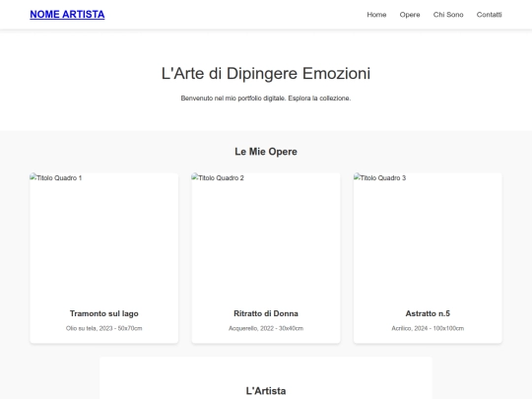Click the broken image Titolo Quadro 3
Screen dimensions: 532x399
tap(428, 235)
